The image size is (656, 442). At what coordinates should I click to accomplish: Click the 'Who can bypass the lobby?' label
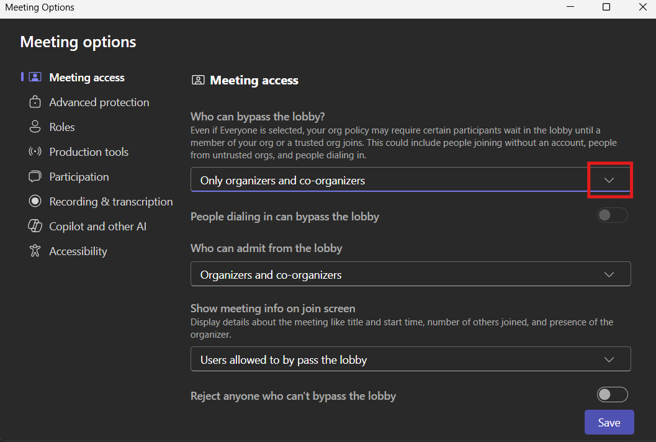(258, 116)
